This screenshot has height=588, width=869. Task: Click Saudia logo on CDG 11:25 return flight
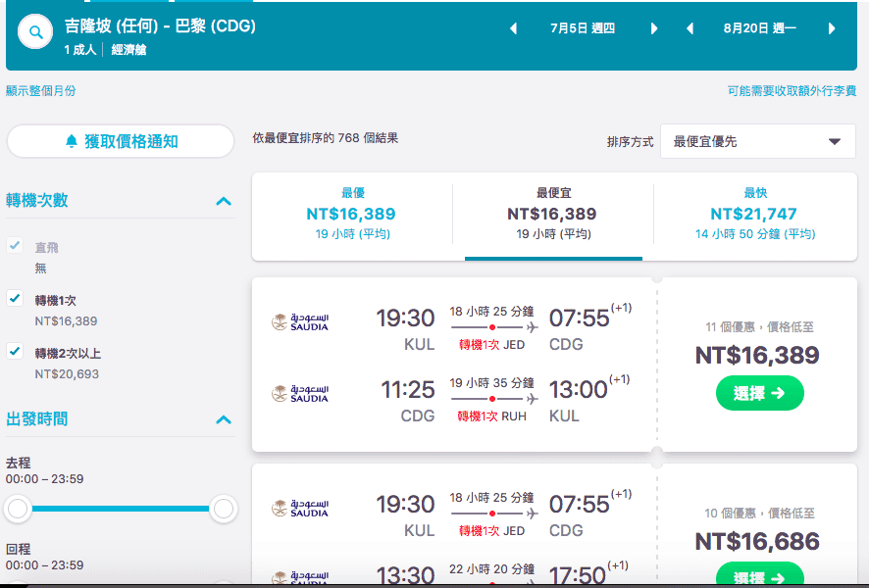coord(300,393)
